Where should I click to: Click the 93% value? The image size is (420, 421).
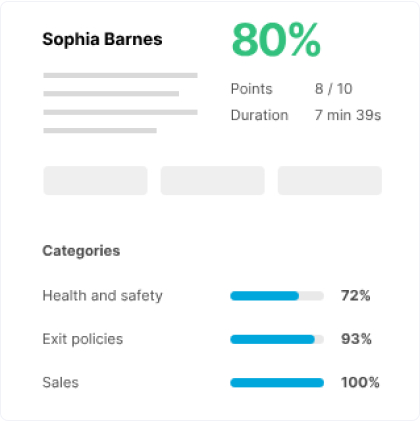pyautogui.click(x=356, y=339)
